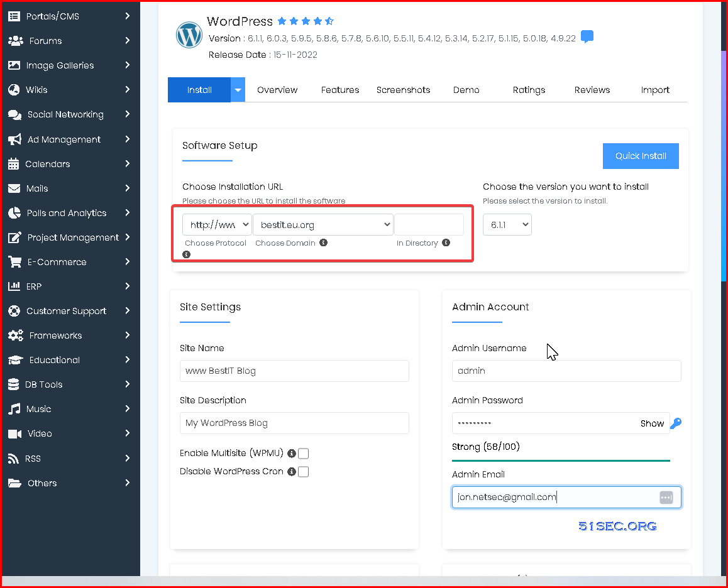Expand the DB Tools category chevron
Screen dimensions: 728x588
(x=127, y=384)
